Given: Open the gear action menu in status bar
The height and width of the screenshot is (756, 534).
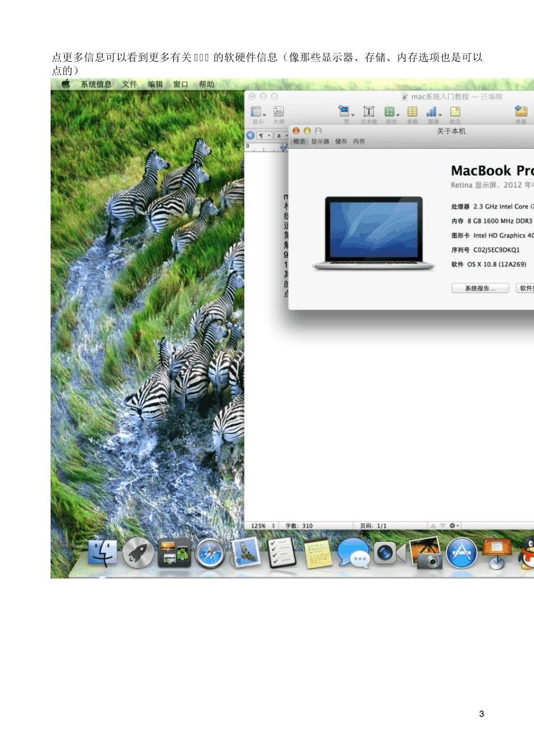Looking at the screenshot, I should [x=453, y=526].
